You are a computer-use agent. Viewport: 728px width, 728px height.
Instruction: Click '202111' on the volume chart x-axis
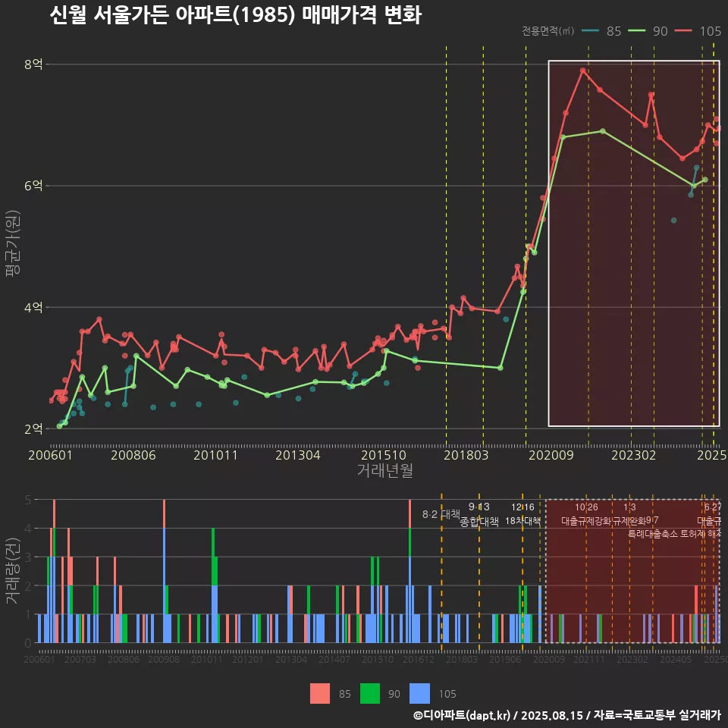(588, 659)
